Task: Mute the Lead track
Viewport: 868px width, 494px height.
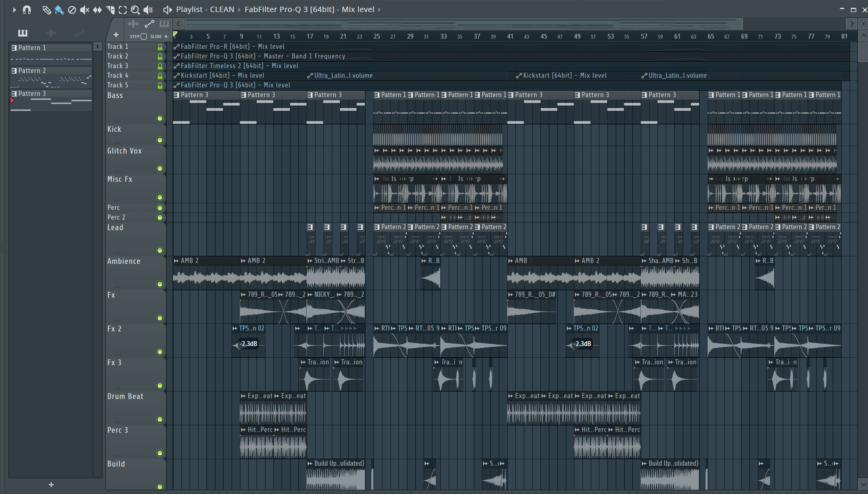Action: pos(160,250)
